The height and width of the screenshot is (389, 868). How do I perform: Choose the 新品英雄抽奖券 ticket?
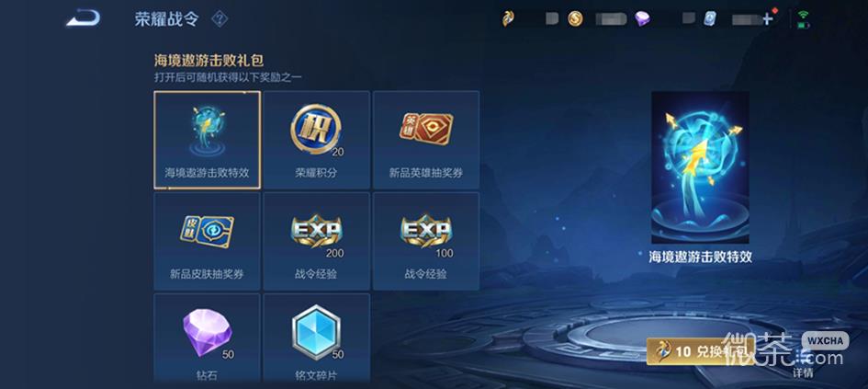pos(426,140)
